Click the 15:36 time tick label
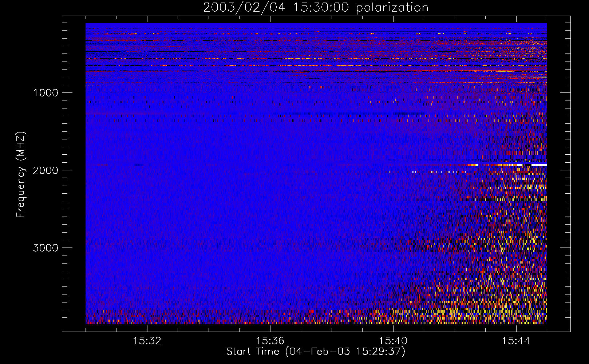Image resolution: width=589 pixels, height=364 pixels. [x=270, y=341]
